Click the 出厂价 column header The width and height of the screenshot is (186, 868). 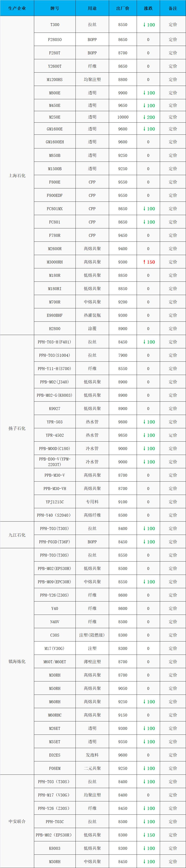123,8
